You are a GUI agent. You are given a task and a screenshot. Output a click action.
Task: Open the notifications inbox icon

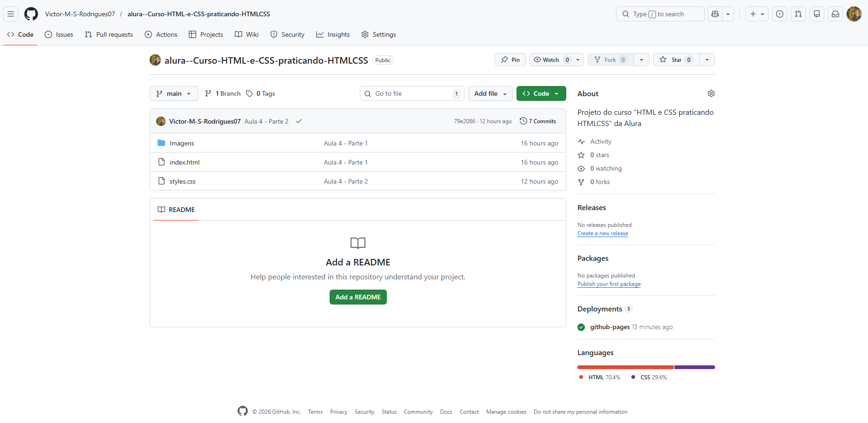tap(835, 14)
